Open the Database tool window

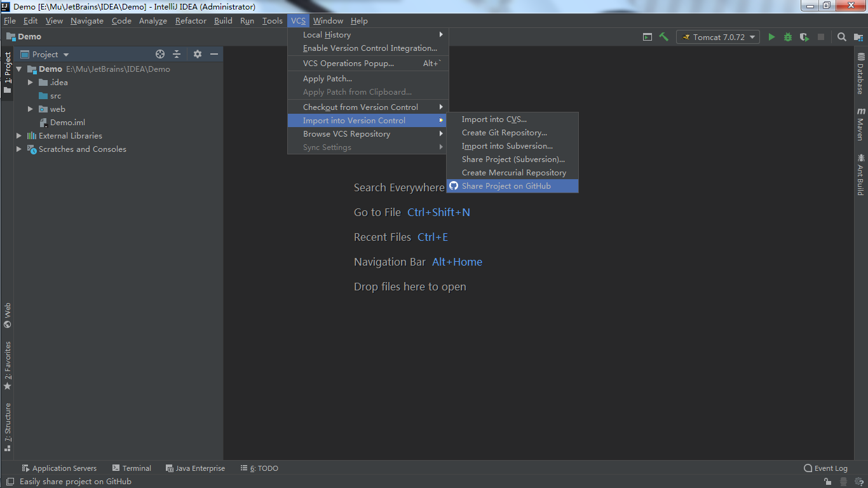click(x=861, y=74)
